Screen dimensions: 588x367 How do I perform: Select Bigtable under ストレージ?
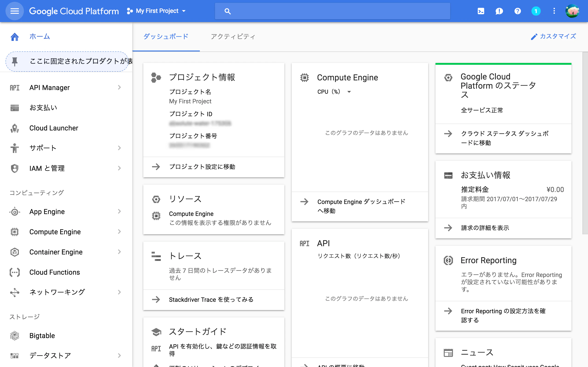(x=42, y=336)
